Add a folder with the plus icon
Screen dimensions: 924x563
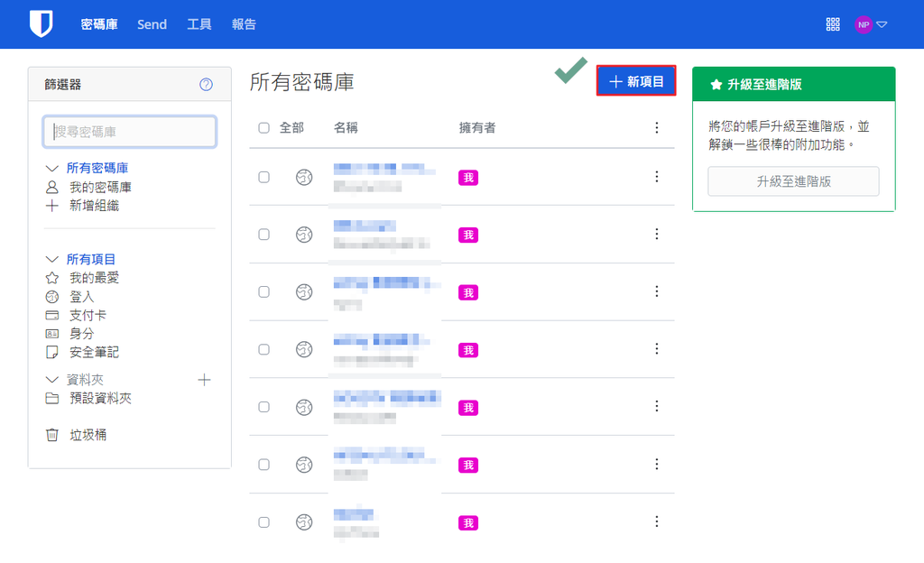204,380
